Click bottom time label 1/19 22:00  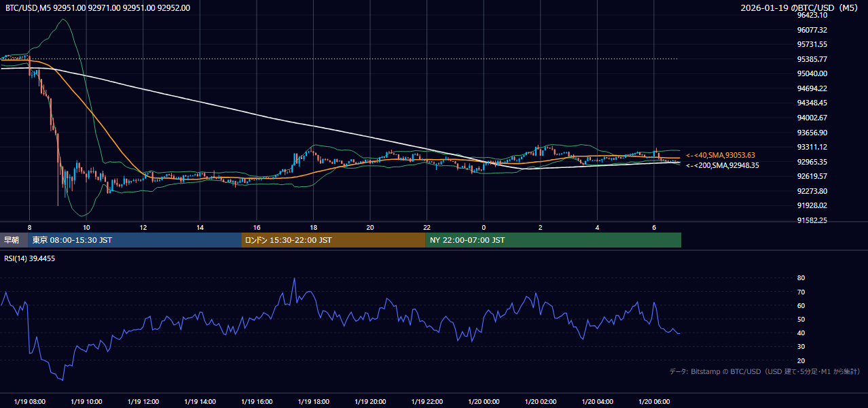coord(427,402)
